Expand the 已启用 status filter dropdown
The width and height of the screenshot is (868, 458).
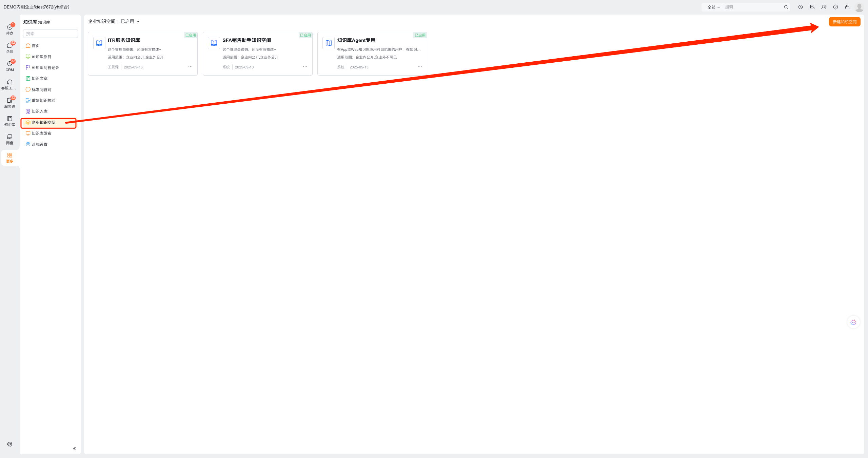click(130, 21)
